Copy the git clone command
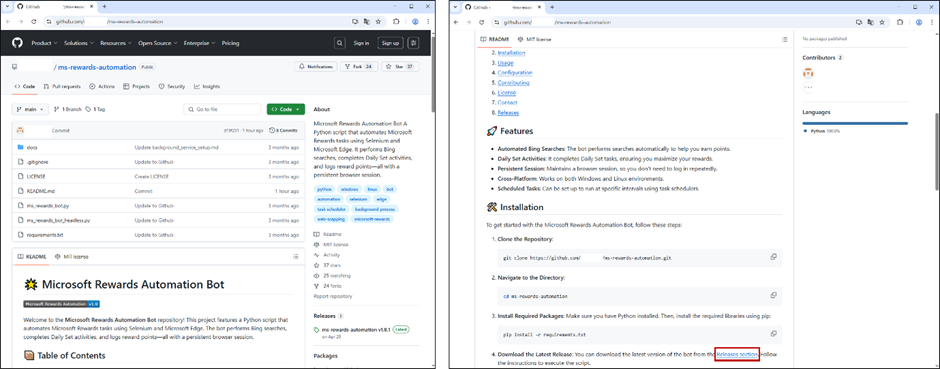This screenshot has height=369, width=940. [x=773, y=257]
